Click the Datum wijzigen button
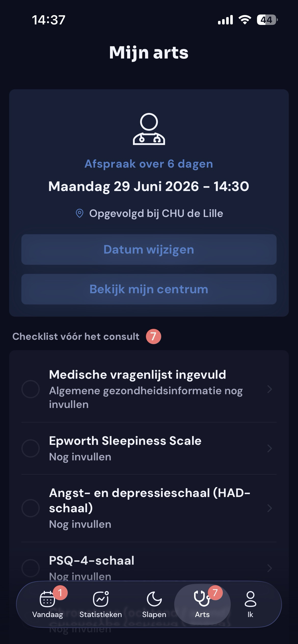The height and width of the screenshot is (644, 298). click(x=149, y=250)
